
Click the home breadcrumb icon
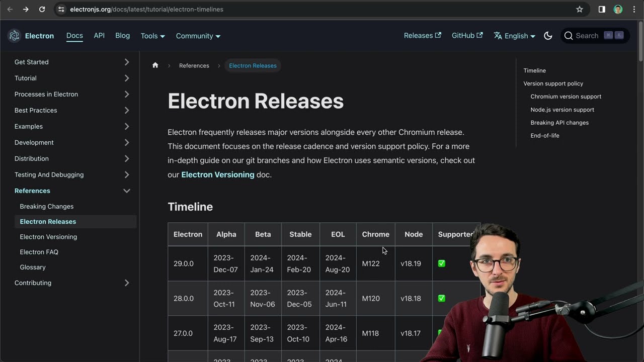click(x=155, y=65)
